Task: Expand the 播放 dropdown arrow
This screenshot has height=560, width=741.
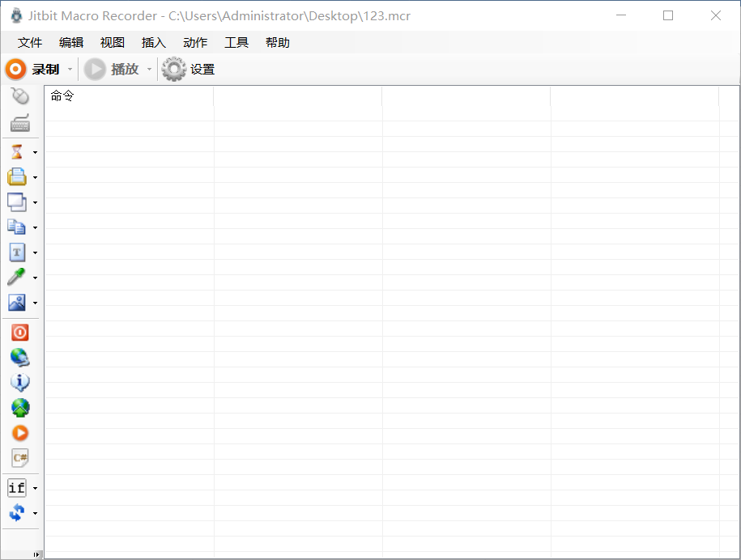Action: [149, 70]
